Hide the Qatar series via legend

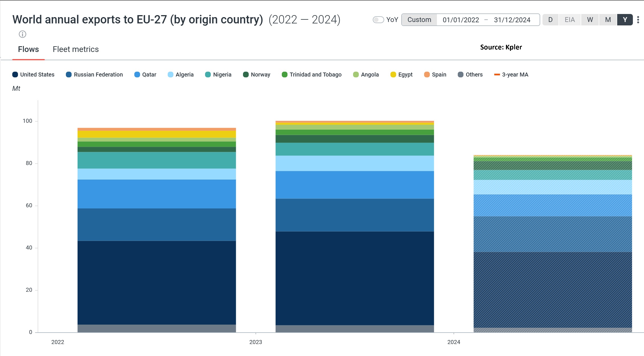click(x=145, y=75)
